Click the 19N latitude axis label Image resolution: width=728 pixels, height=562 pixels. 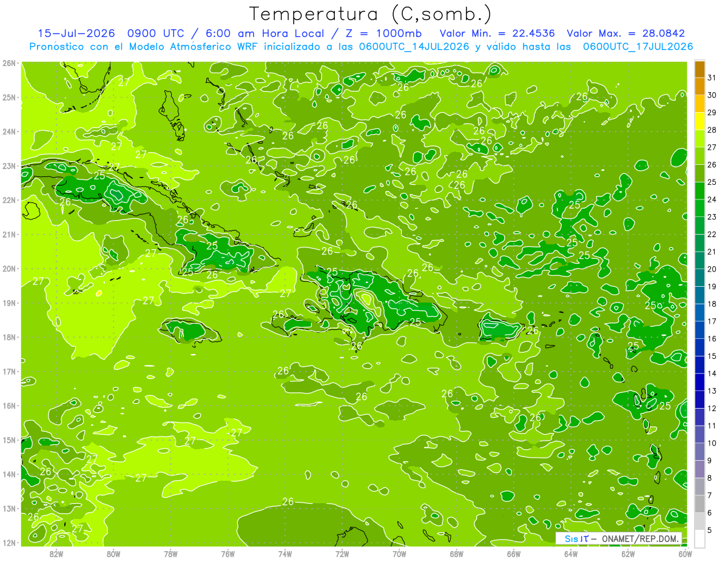8,303
